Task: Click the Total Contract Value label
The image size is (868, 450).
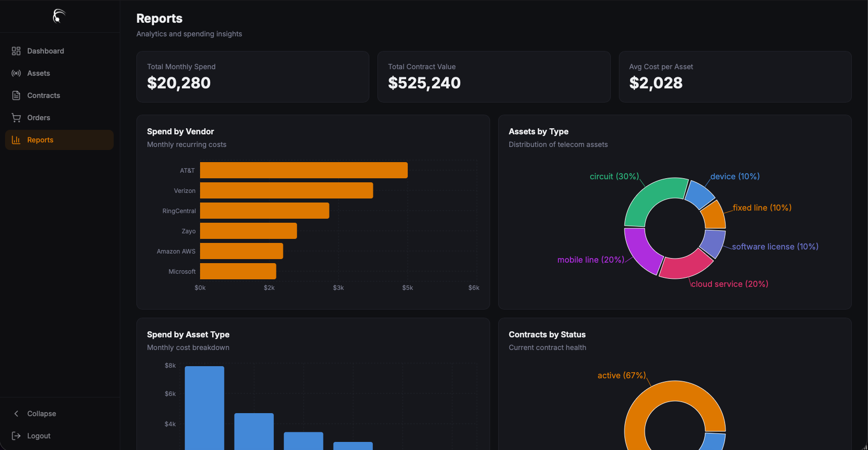Action: pos(422,67)
